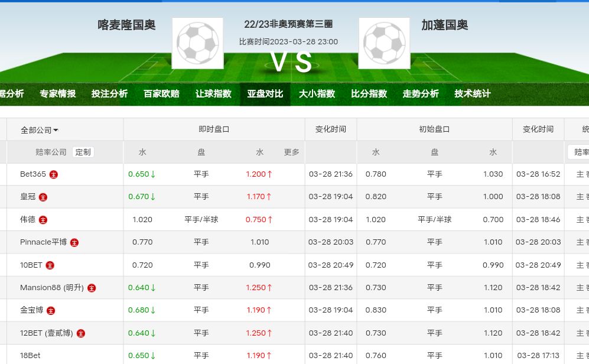Open the 更多 column options
Screen dimensions: 589x364
(x=292, y=152)
